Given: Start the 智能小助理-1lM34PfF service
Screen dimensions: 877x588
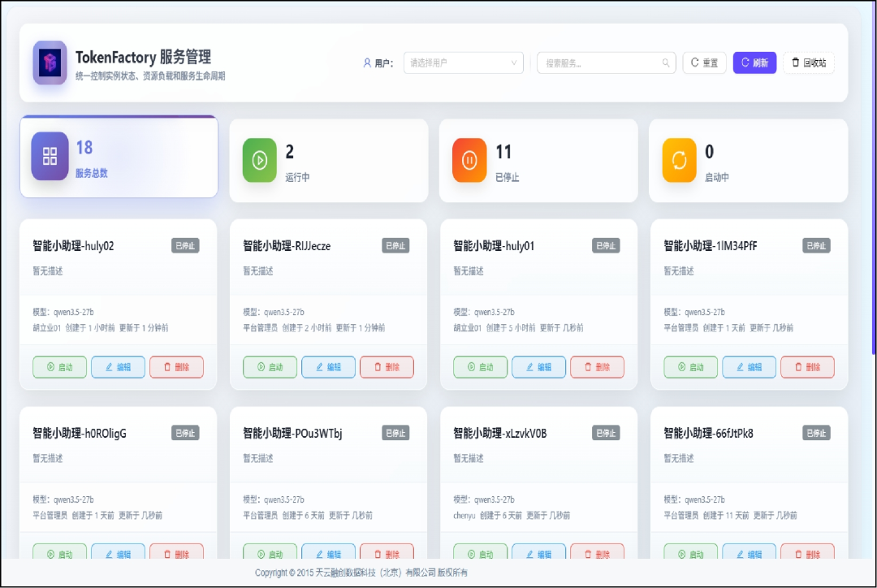Looking at the screenshot, I should click(x=691, y=367).
